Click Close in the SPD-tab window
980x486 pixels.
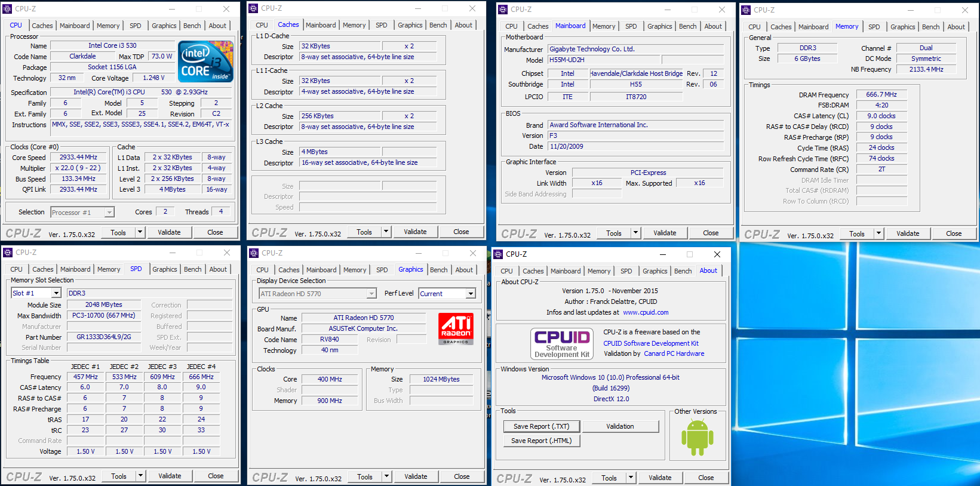[216, 476]
